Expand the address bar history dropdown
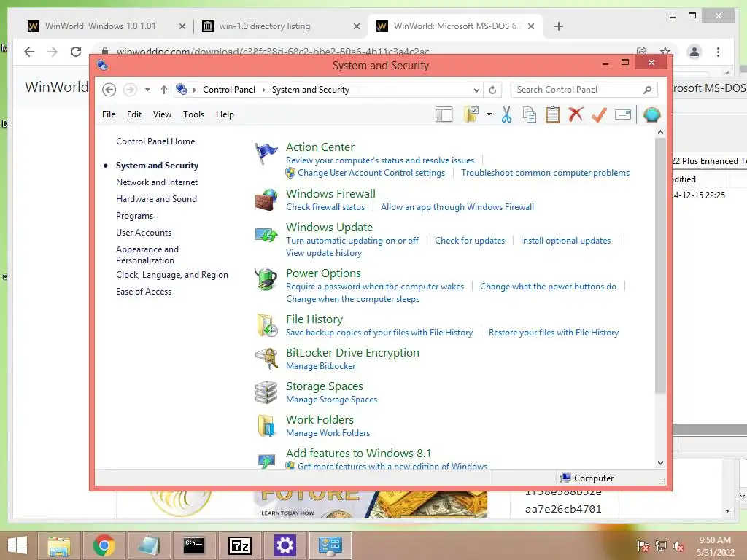The width and height of the screenshot is (747, 560). [x=476, y=90]
